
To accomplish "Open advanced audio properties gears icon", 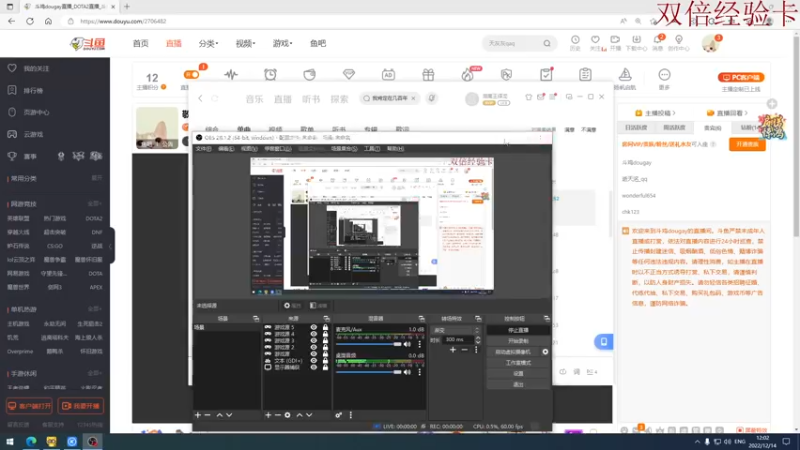I will coord(339,415).
